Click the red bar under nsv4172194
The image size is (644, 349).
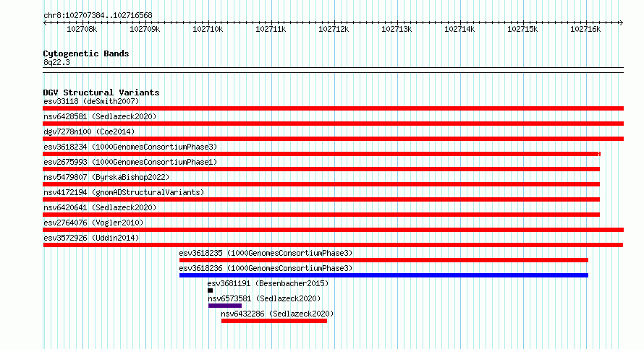(321, 199)
